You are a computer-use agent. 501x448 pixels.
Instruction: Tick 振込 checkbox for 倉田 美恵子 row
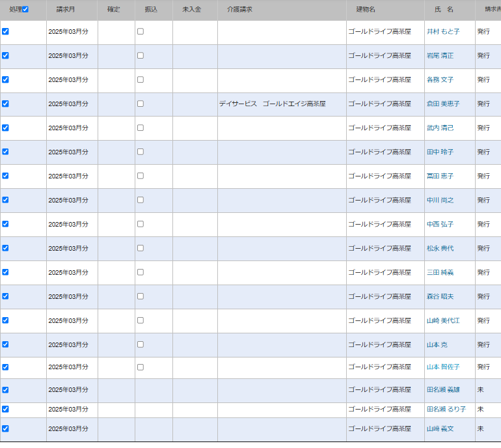coord(140,104)
